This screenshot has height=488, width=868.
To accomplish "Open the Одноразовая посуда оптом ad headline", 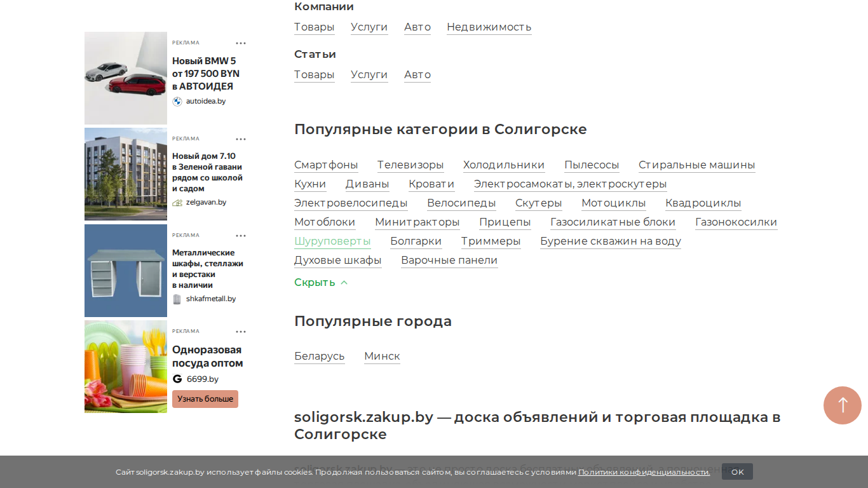I will pyautogui.click(x=208, y=356).
